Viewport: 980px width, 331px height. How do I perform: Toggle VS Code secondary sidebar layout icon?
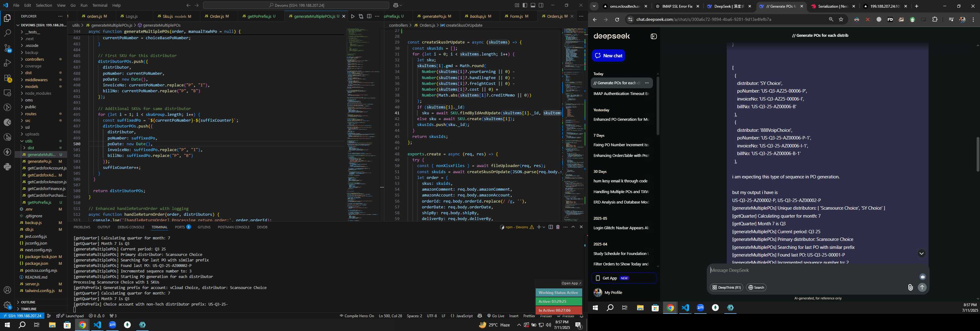pyautogui.click(x=541, y=5)
